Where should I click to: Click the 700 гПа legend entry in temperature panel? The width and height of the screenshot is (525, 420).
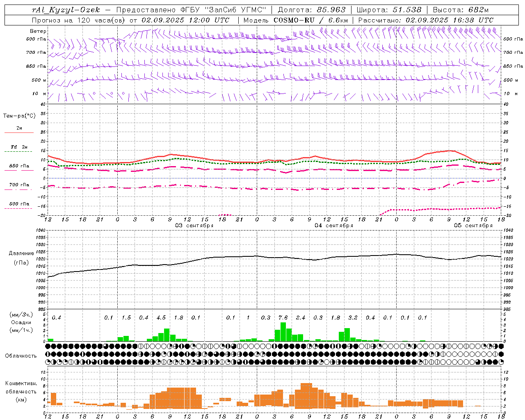[19, 185]
